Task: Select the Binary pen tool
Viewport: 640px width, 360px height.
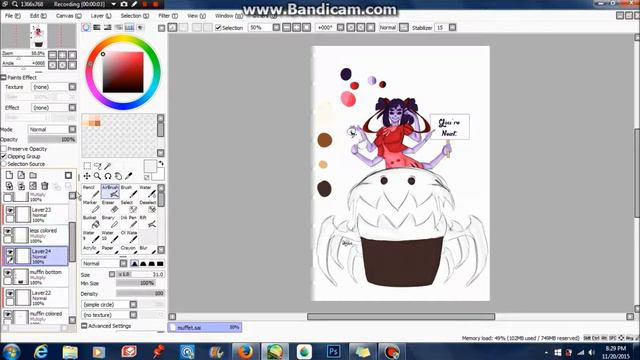Action: [110, 222]
